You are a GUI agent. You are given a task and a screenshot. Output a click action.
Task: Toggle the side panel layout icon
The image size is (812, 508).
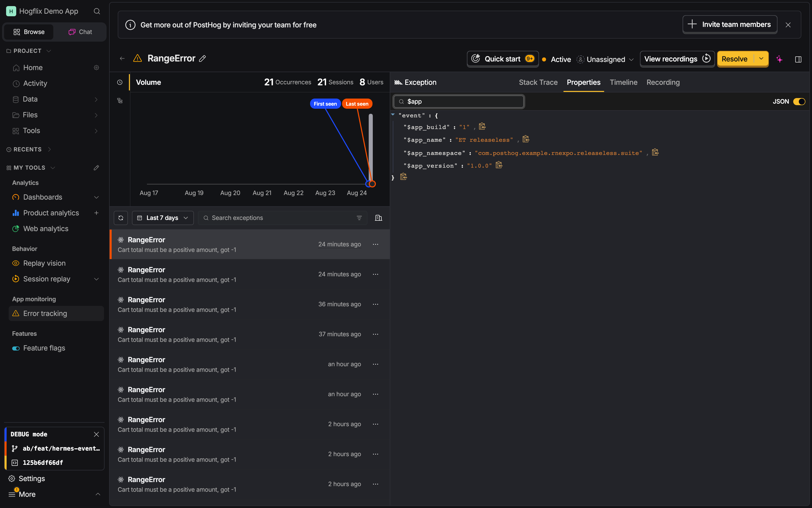[x=798, y=59]
